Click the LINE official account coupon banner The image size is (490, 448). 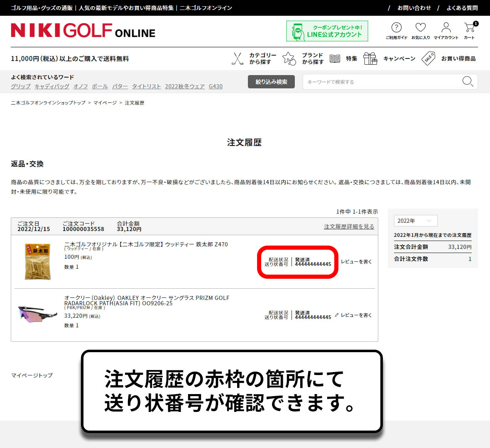click(327, 31)
